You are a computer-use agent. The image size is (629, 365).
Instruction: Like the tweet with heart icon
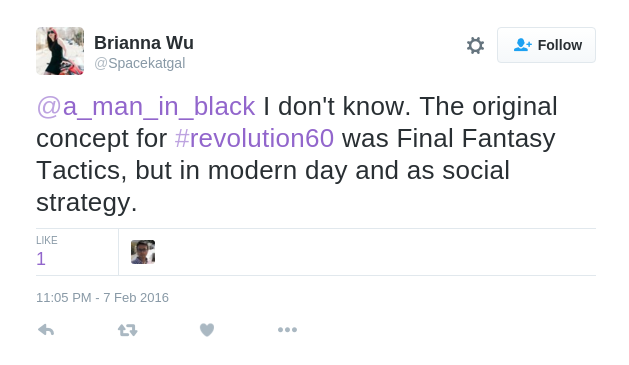pyautogui.click(x=207, y=330)
